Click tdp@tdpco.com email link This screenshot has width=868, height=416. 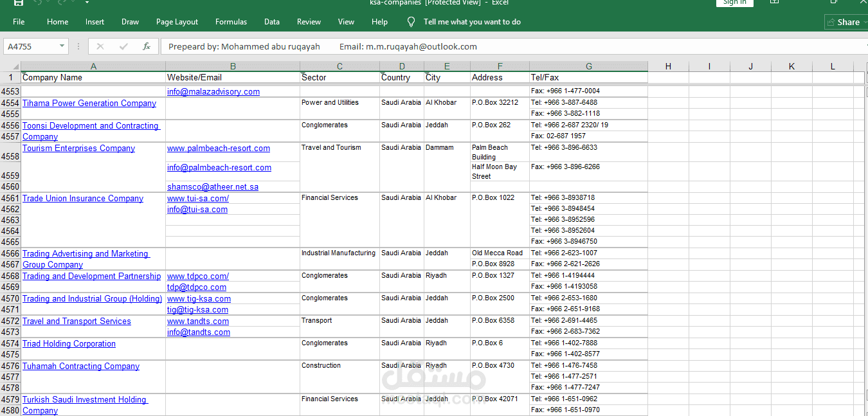pyautogui.click(x=197, y=287)
